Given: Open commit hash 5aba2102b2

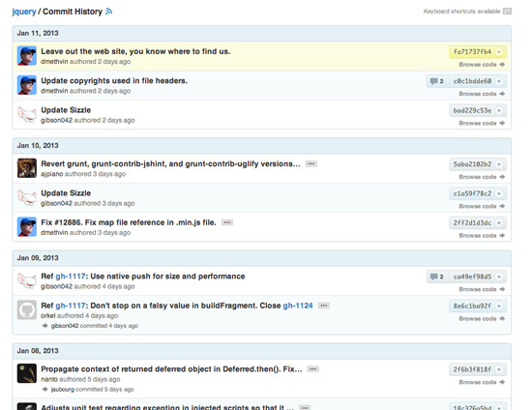Looking at the screenshot, I should (472, 164).
